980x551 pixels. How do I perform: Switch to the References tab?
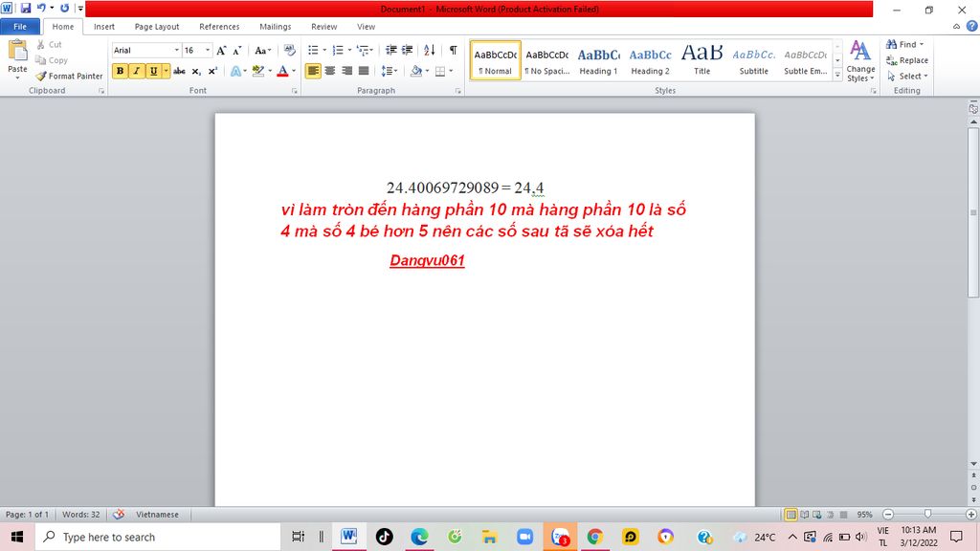(x=219, y=26)
